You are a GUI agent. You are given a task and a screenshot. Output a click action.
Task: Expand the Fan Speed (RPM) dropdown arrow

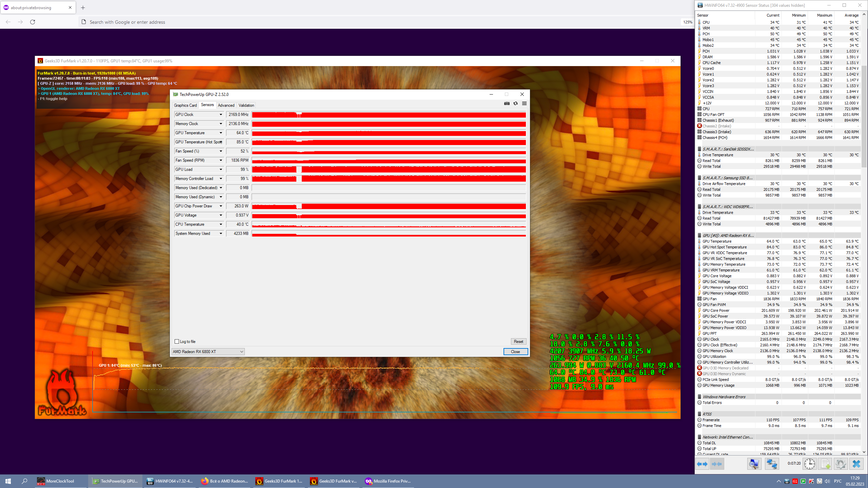pos(221,160)
